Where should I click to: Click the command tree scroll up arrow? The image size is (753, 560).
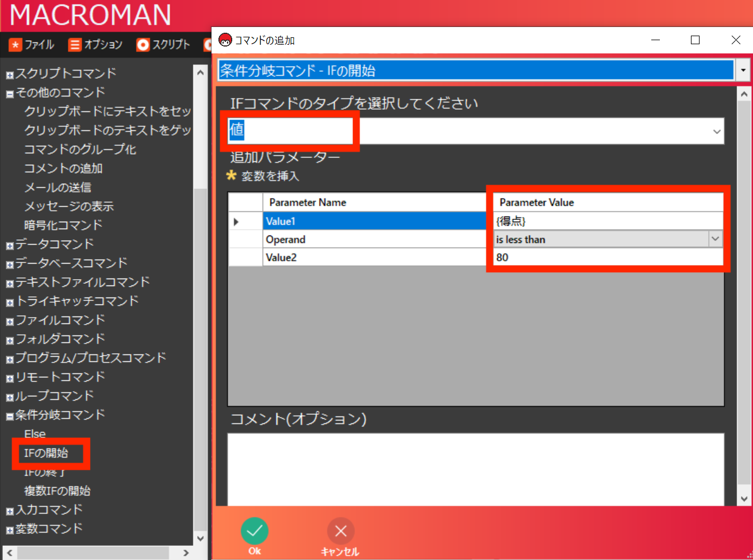[x=200, y=73]
